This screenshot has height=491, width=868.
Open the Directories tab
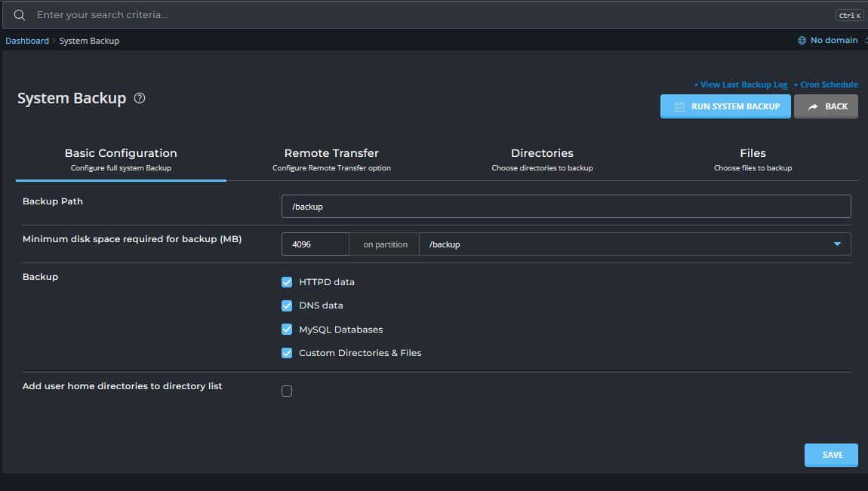pyautogui.click(x=542, y=159)
